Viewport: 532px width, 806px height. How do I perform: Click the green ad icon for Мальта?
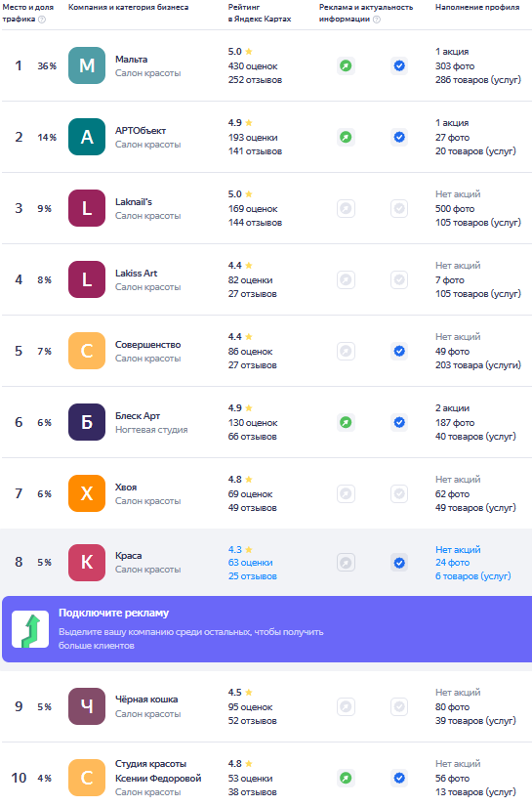(x=346, y=65)
